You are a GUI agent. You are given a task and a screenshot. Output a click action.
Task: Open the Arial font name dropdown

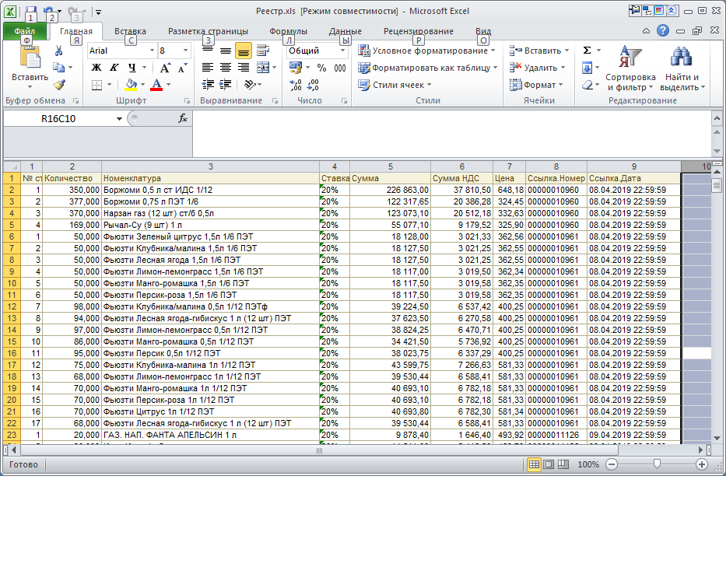click(x=152, y=51)
